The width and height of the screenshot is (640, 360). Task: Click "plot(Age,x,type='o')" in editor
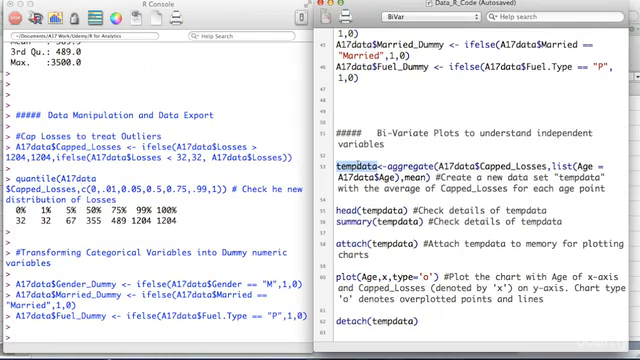[387, 277]
